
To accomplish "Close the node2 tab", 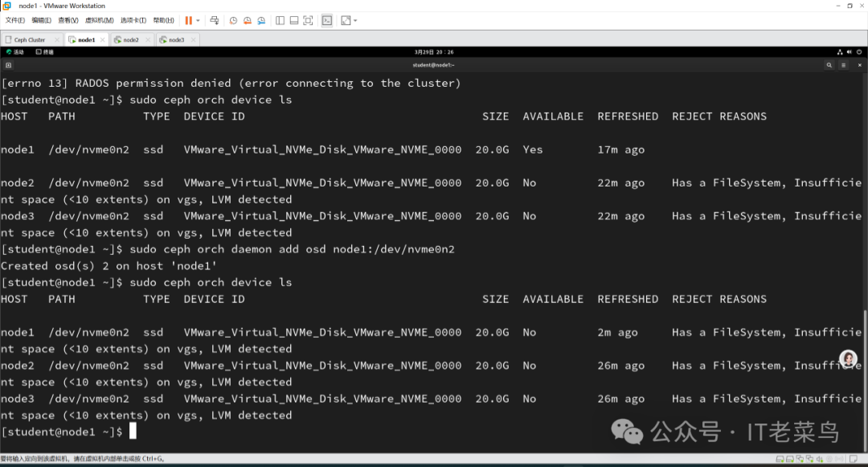I will click(x=148, y=40).
